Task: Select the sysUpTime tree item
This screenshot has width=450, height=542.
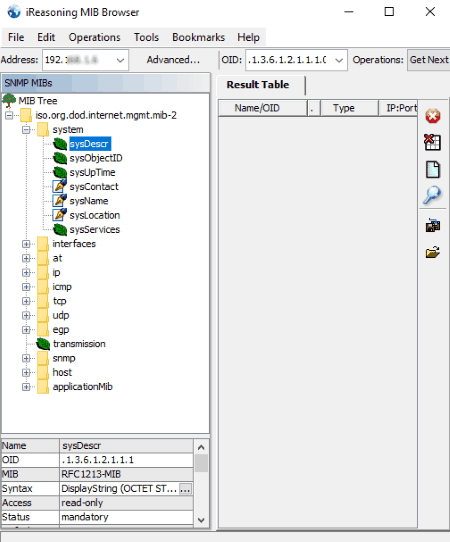Action: (x=92, y=172)
